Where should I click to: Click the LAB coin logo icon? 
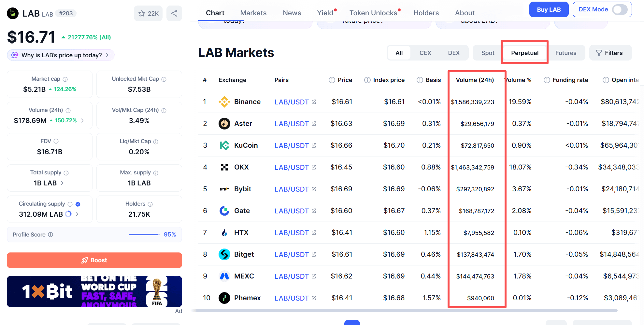pos(13,13)
